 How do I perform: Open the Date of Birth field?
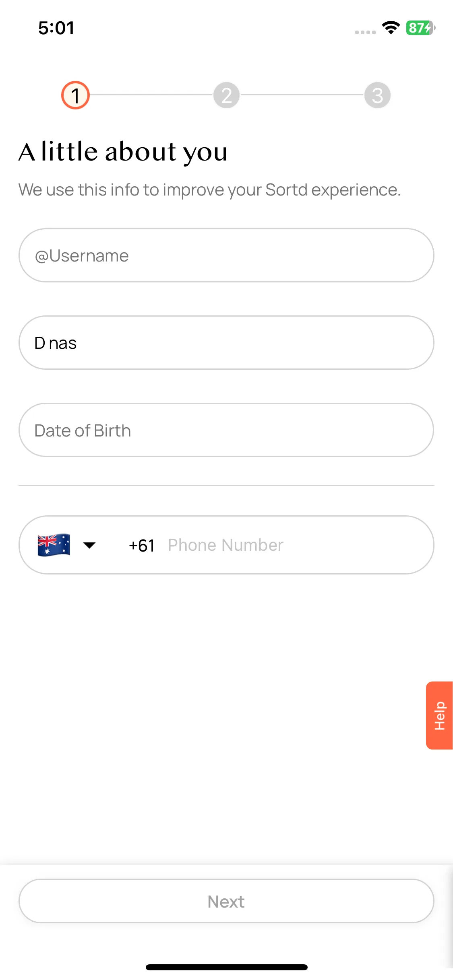click(226, 430)
